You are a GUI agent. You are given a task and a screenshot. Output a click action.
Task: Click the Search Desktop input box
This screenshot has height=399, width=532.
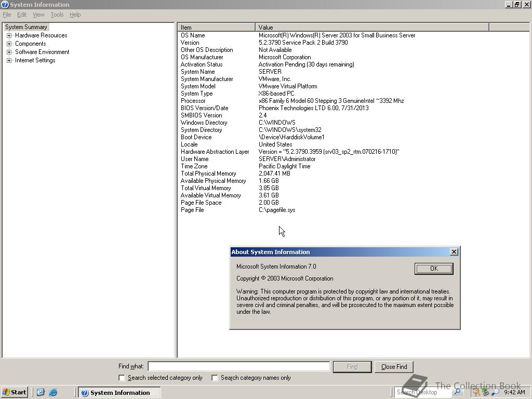(x=422, y=392)
